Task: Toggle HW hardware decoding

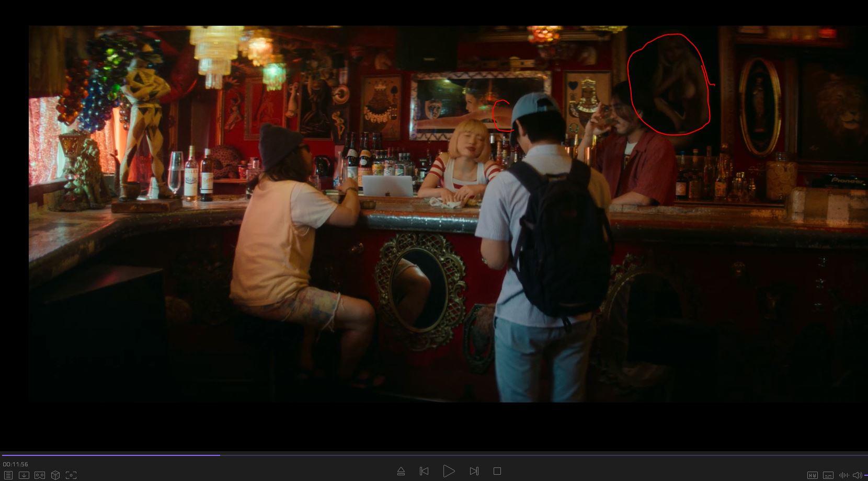Action: [x=812, y=475]
